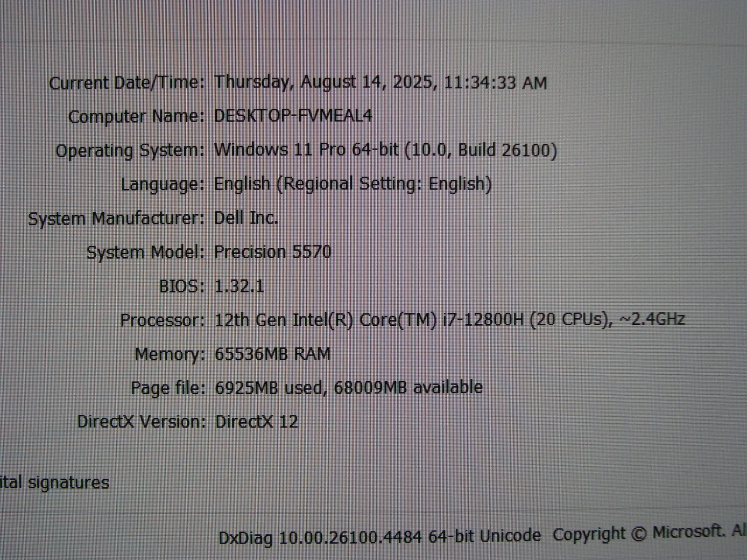The width and height of the screenshot is (747, 560).
Task: Click the Computer Name label
Action: click(136, 117)
